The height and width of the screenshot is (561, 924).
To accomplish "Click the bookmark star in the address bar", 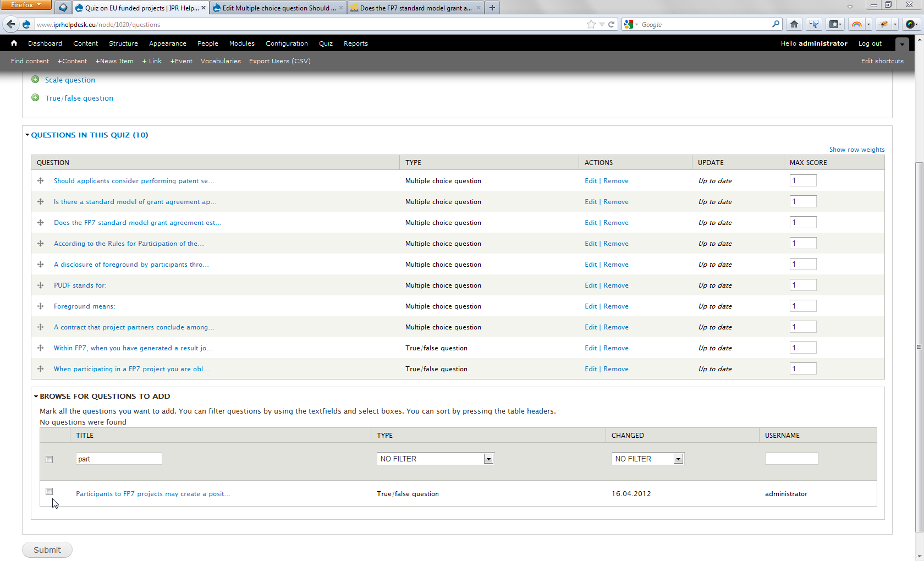I will (591, 24).
